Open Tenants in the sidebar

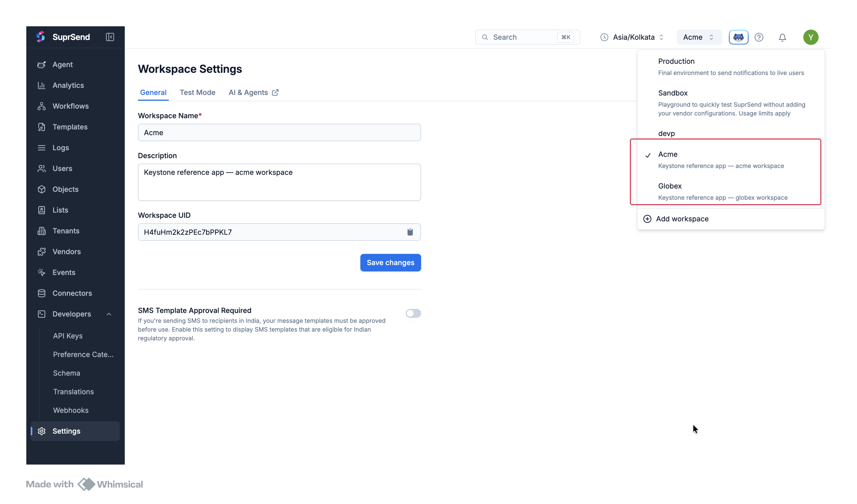pyautogui.click(x=75, y=231)
